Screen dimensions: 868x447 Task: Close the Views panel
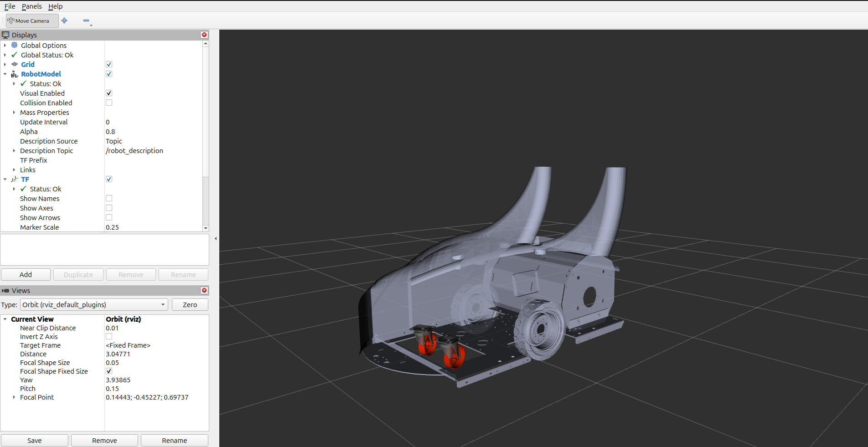[204, 290]
